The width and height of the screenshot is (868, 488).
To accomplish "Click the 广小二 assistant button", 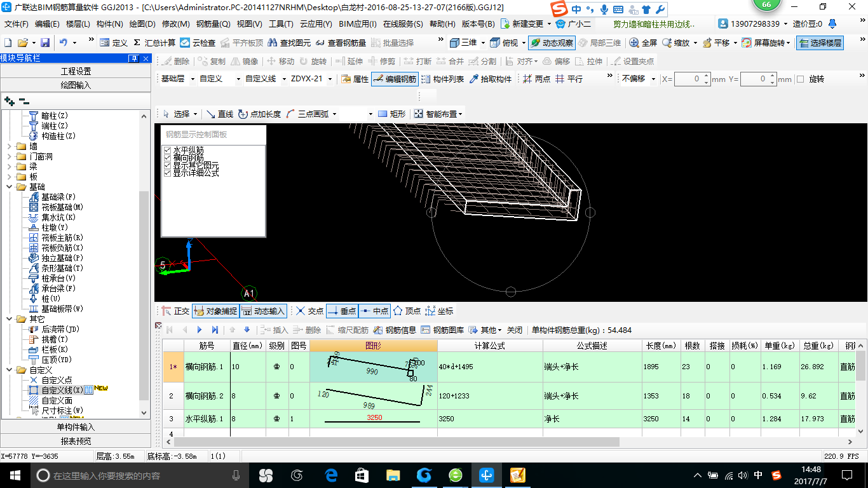I will pos(573,24).
